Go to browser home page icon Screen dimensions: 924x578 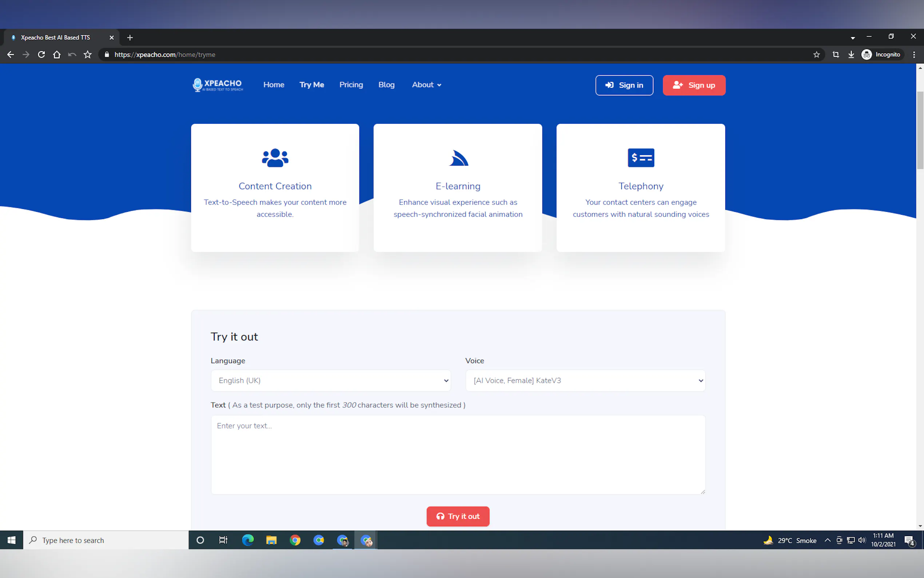click(56, 55)
